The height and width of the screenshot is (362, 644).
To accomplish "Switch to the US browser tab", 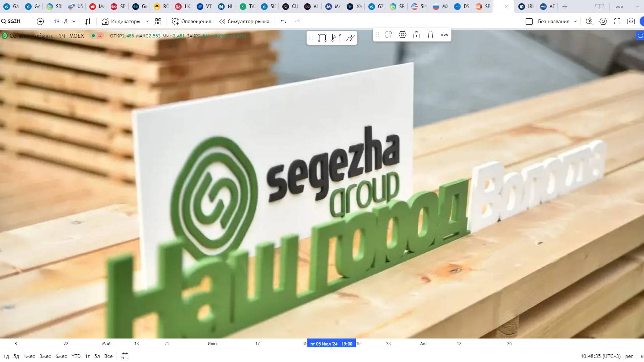I will click(x=76, y=6).
